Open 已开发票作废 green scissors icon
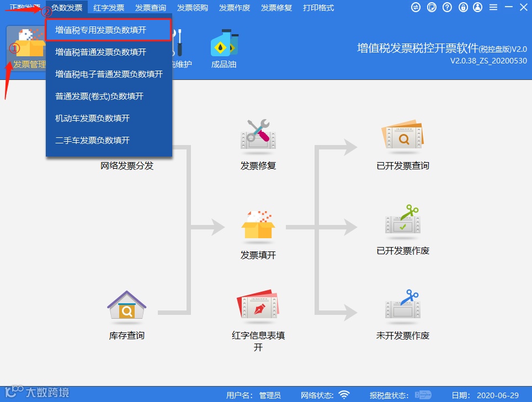 pos(403,219)
